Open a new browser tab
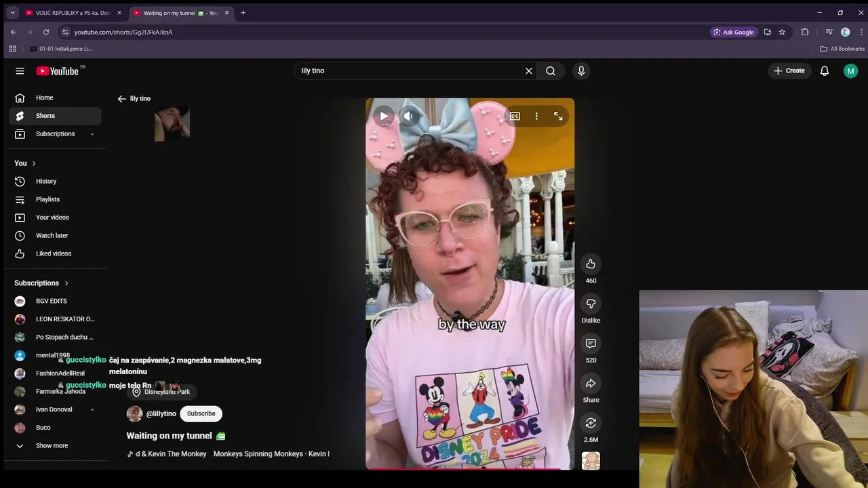 coord(243,13)
